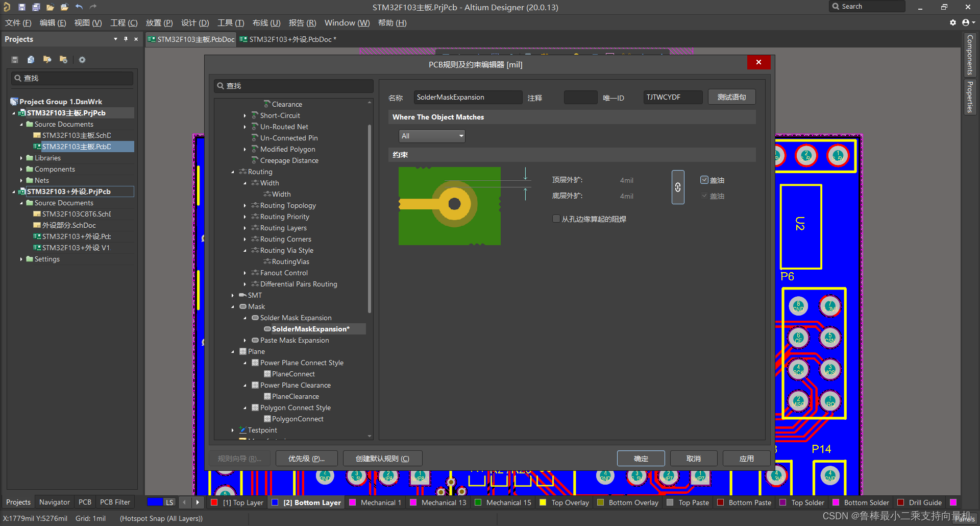Expand the Settings folder in Projects
980x526 pixels.
click(x=21, y=259)
